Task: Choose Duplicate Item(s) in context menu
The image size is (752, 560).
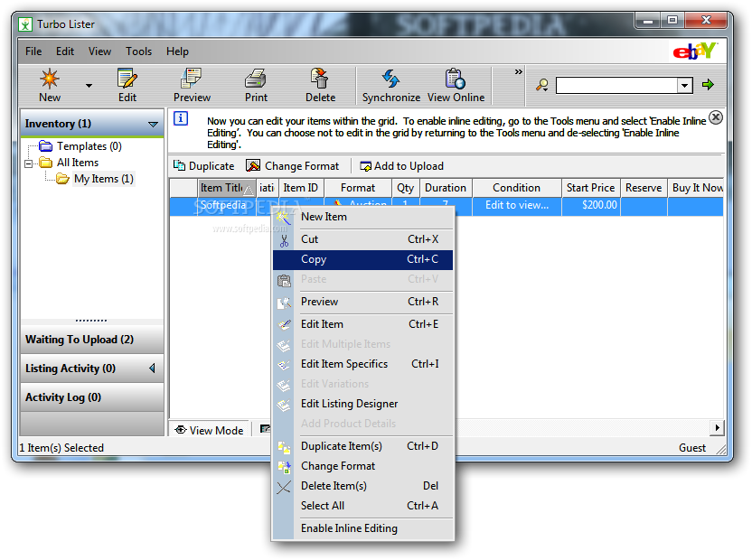Action: (x=363, y=446)
